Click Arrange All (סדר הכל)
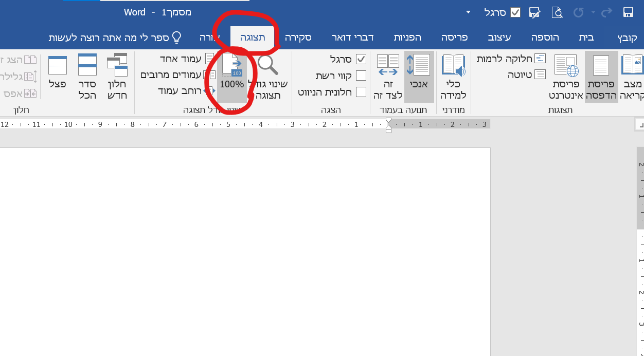 [87, 74]
